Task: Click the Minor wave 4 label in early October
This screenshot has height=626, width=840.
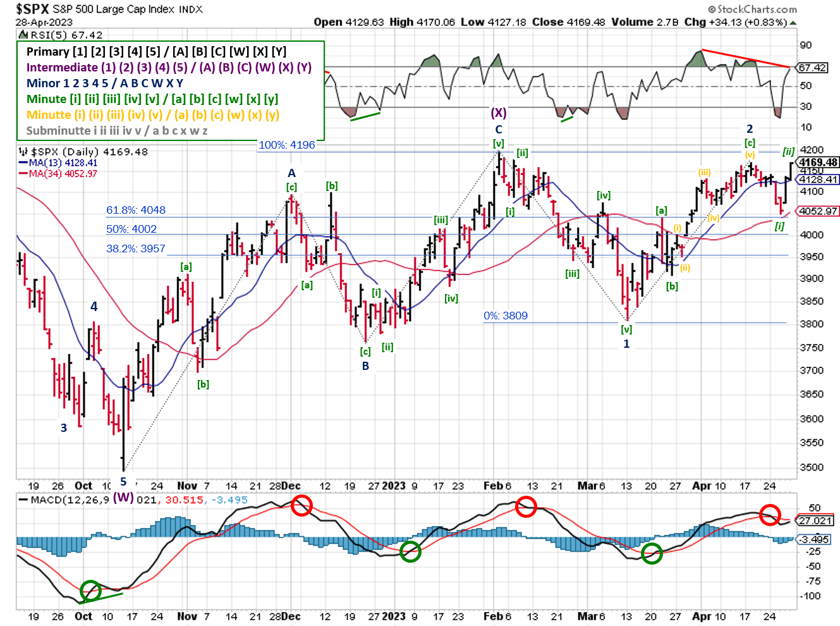Action: [x=94, y=307]
